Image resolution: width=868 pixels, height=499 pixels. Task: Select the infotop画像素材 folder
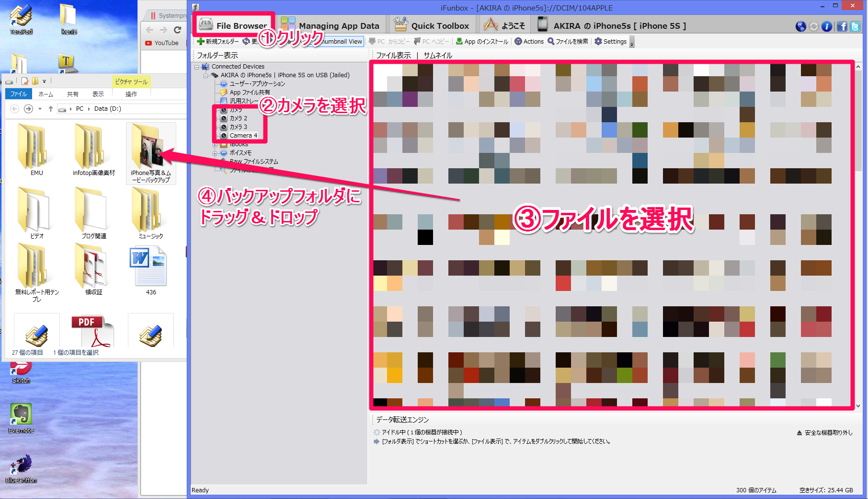pyautogui.click(x=94, y=150)
